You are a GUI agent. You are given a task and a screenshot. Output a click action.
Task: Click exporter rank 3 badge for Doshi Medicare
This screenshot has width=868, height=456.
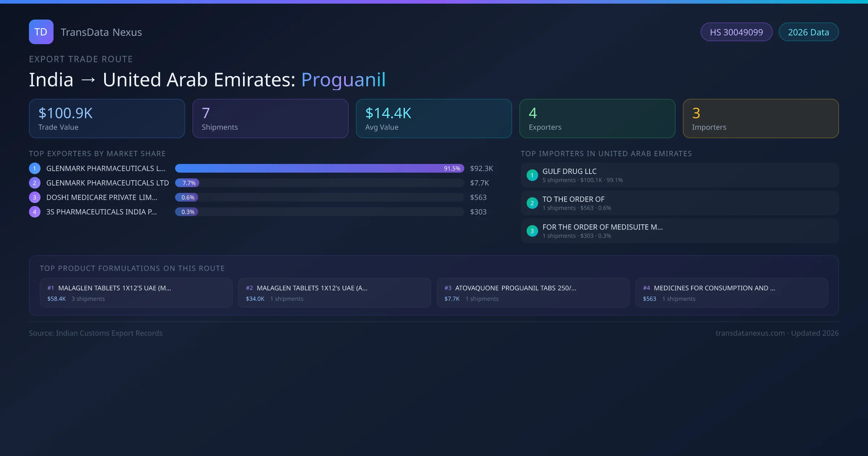coord(35,197)
